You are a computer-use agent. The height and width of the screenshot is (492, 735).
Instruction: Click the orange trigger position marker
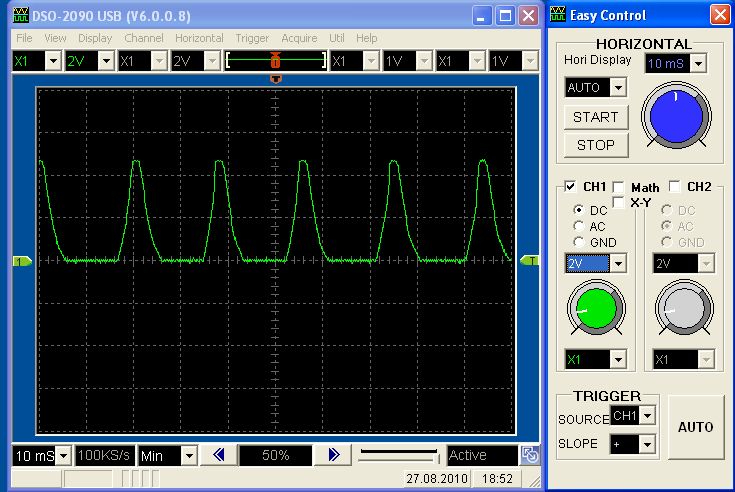[x=276, y=78]
